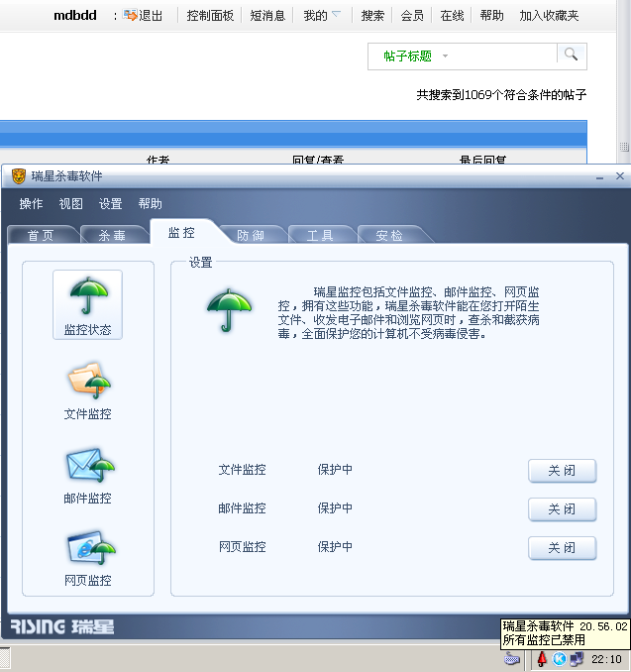The width and height of the screenshot is (631, 672).
Task: Open the 操作 menu
Action: (31, 203)
